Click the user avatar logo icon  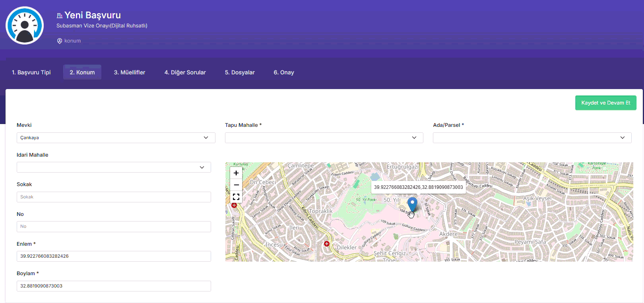click(x=25, y=25)
